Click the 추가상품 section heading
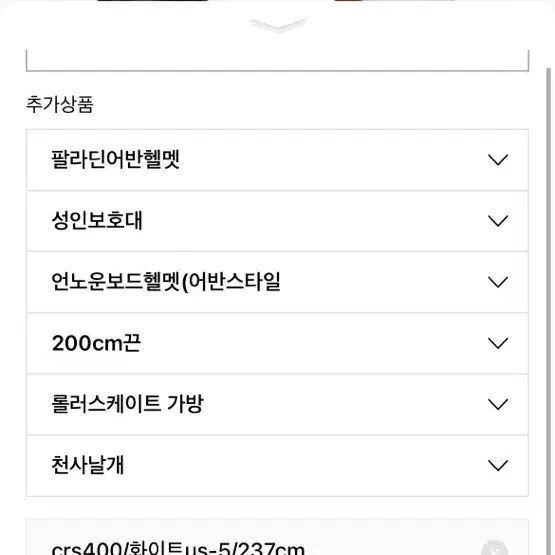The height and width of the screenshot is (555, 555). (60, 105)
